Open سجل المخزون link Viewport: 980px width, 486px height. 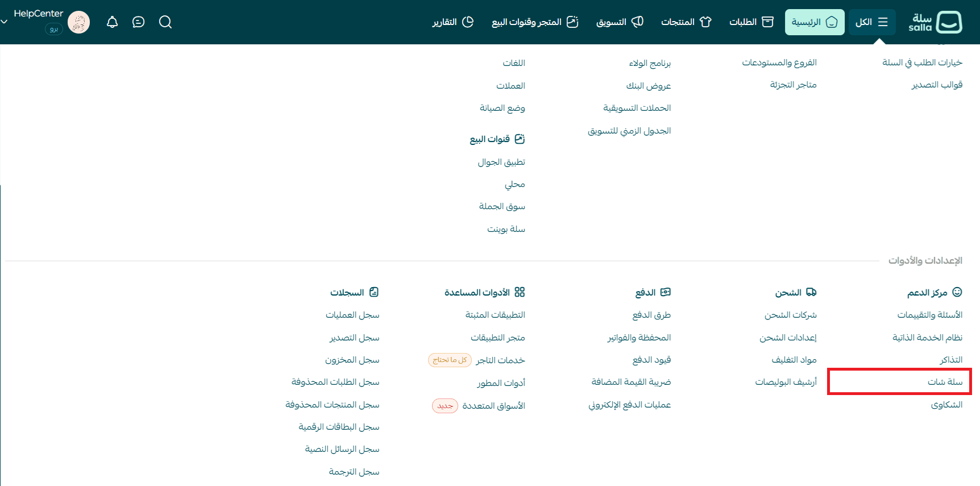pyautogui.click(x=352, y=360)
